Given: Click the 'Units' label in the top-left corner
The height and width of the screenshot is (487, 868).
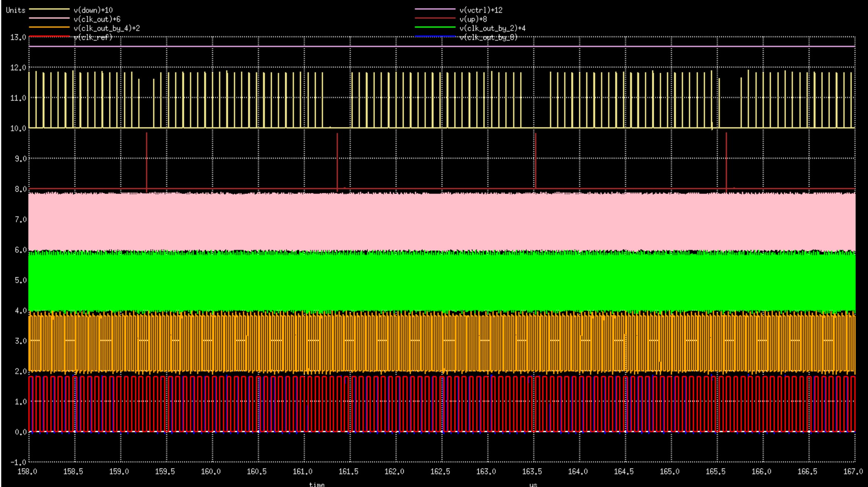Looking at the screenshot, I should (x=16, y=10).
